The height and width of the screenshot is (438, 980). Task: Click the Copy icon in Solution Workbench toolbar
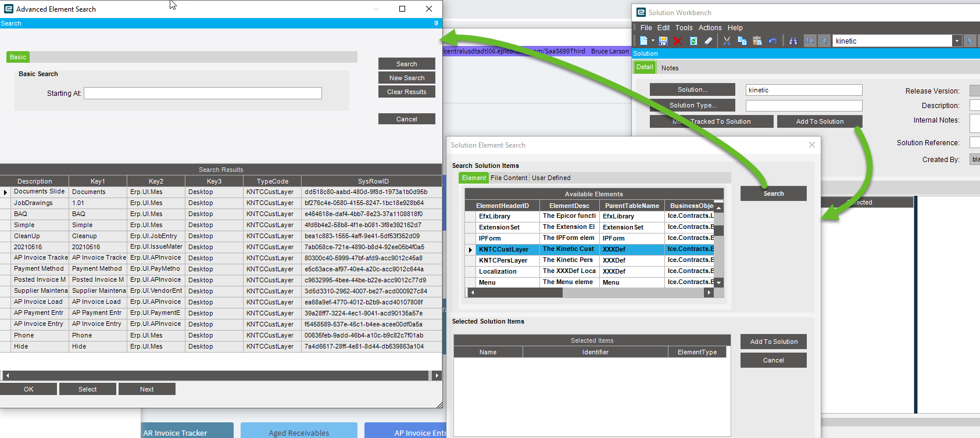click(742, 41)
